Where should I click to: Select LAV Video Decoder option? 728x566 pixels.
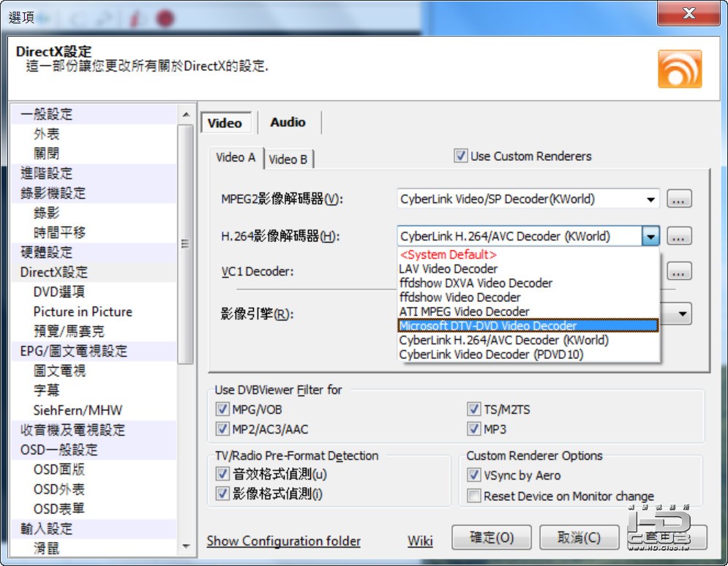[528, 268]
